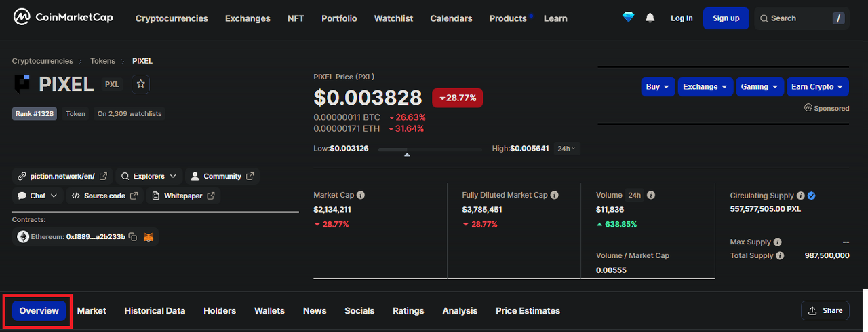Click the share upload icon
This screenshot has height=332, width=868.
click(812, 311)
